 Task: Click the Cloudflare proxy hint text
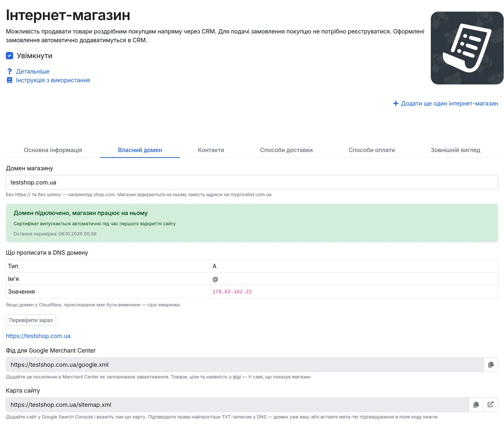(x=93, y=305)
